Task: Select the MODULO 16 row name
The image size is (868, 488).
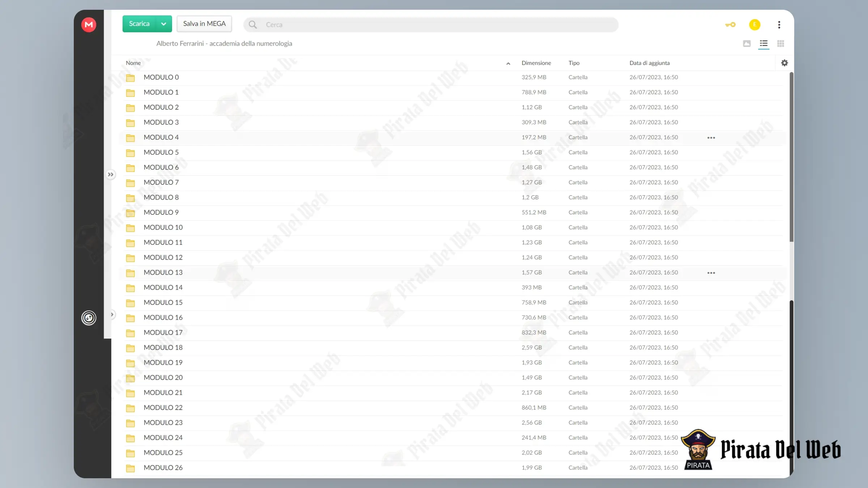Action: pos(163,317)
